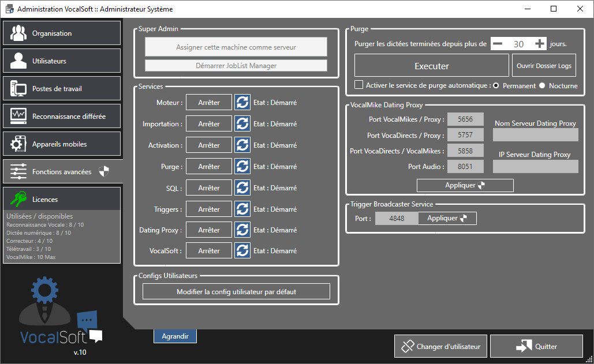Click Changer d'utilisateur
This screenshot has height=364, width=594.
pos(440,346)
